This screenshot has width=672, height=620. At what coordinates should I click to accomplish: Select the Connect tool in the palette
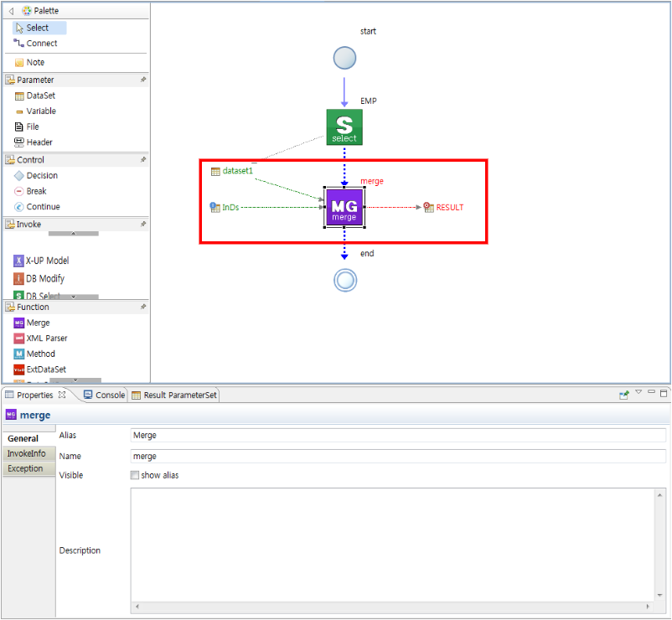[41, 44]
